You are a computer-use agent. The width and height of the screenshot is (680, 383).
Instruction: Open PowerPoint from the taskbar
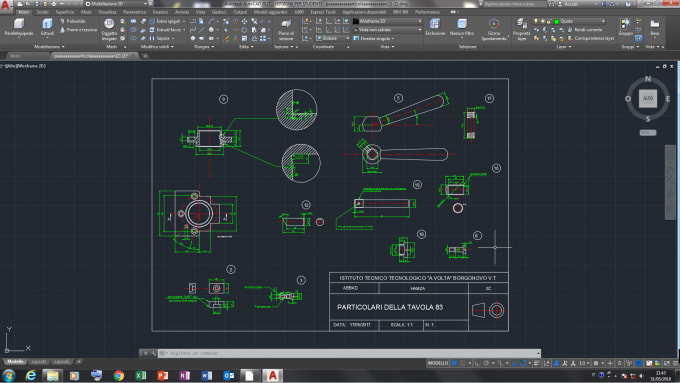click(x=163, y=375)
